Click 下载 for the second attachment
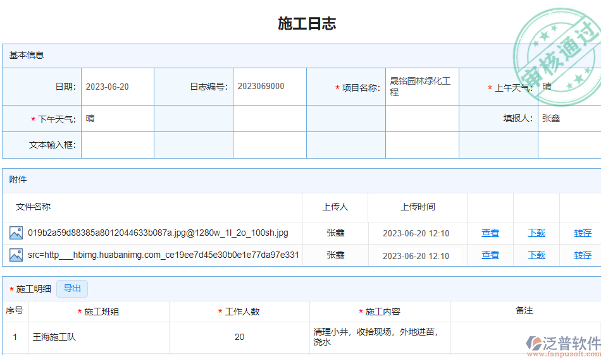The height and width of the screenshot is (364, 608). [537, 255]
